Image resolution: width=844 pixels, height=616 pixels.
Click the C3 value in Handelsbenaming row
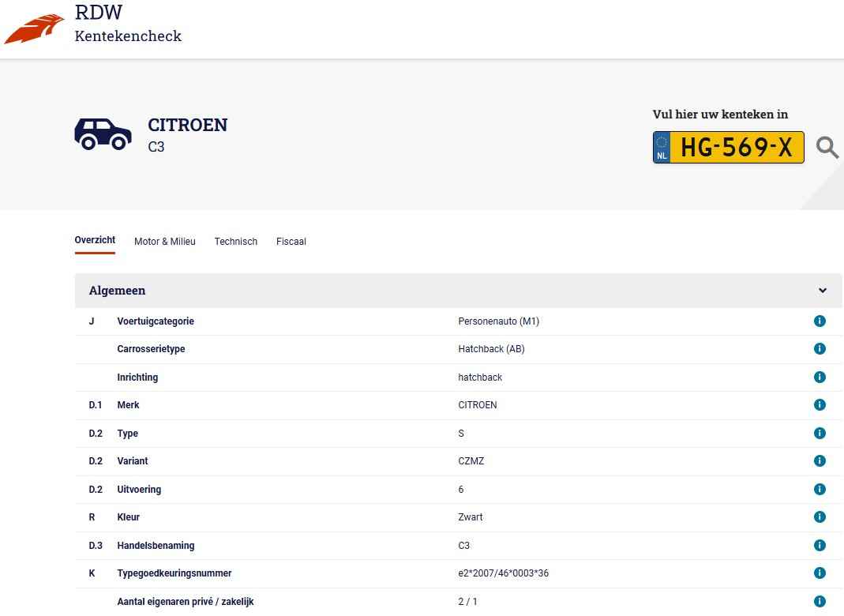[464, 546]
